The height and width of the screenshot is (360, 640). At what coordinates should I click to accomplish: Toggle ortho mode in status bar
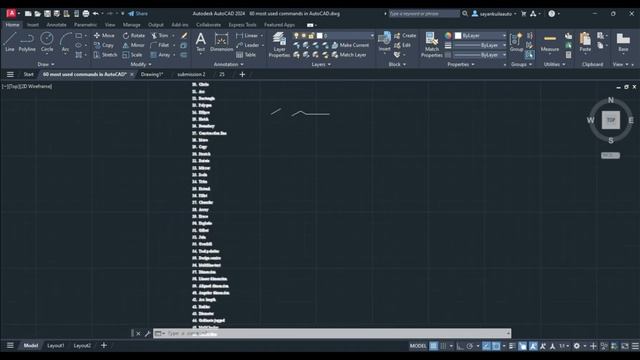(x=460, y=346)
